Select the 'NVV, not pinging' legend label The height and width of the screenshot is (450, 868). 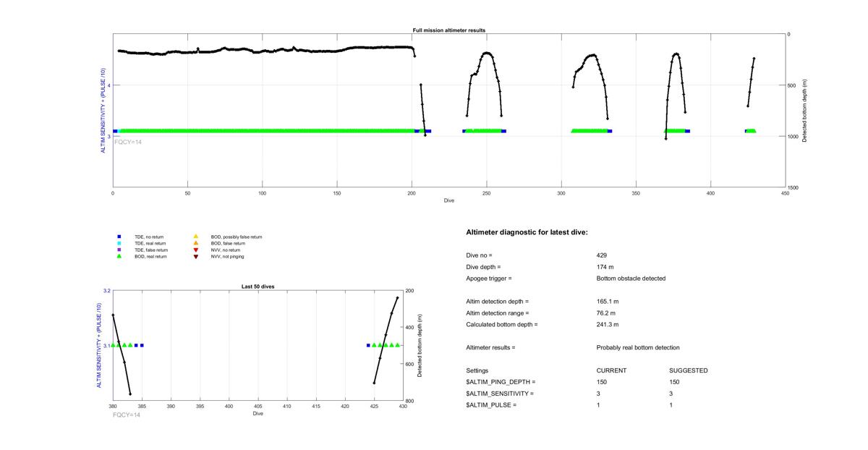pyautogui.click(x=229, y=256)
